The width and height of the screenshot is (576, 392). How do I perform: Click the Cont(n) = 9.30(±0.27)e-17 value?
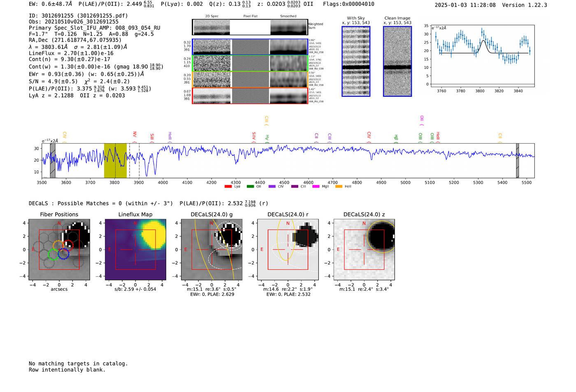coord(70,59)
